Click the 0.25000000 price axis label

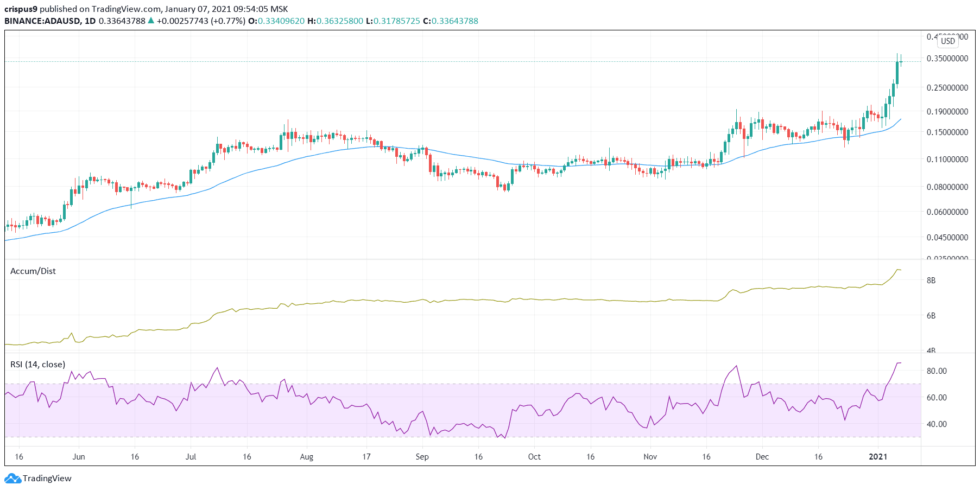coord(947,88)
